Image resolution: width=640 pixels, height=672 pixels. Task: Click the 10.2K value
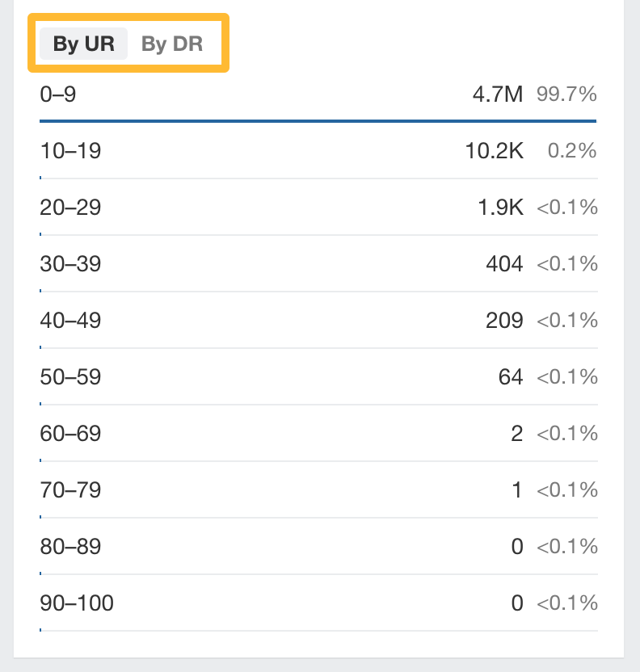(494, 151)
